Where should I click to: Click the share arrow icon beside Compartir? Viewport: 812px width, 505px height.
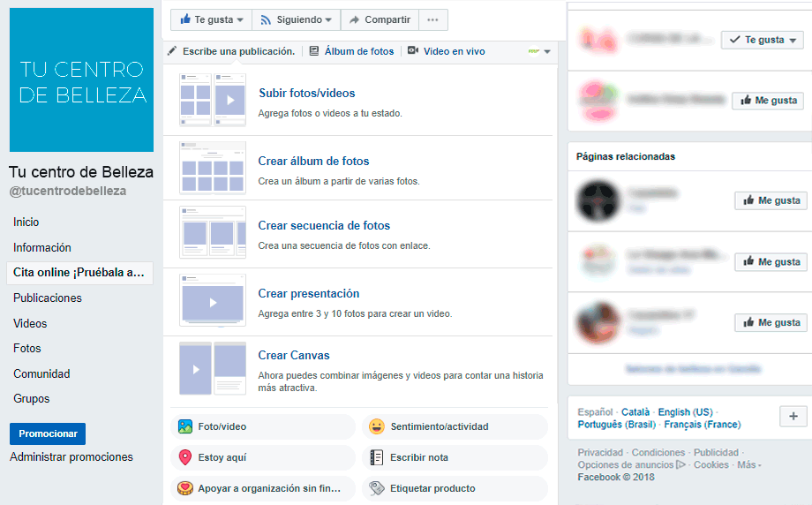pyautogui.click(x=354, y=19)
